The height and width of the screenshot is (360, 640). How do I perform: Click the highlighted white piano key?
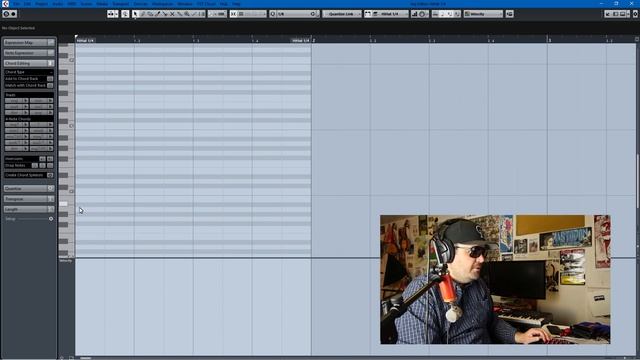(63, 204)
